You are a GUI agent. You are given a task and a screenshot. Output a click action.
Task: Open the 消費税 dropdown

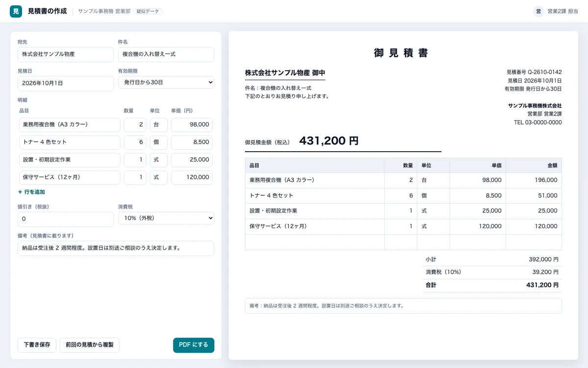point(166,218)
